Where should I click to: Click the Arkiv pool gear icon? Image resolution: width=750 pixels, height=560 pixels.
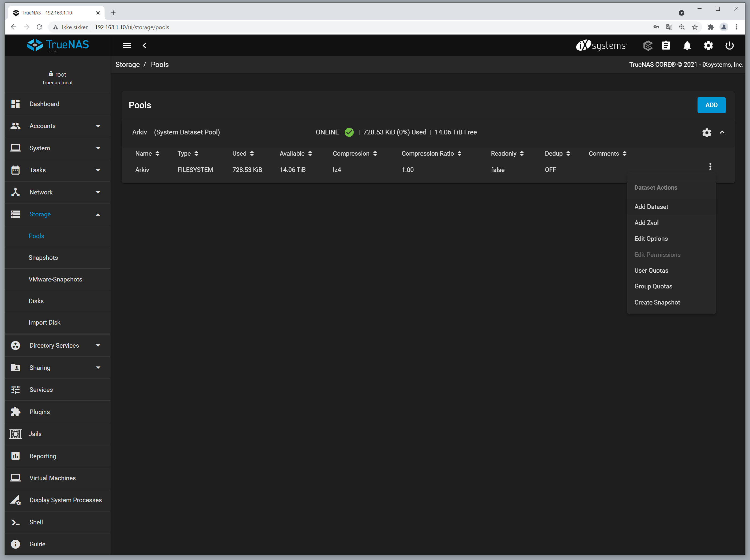pyautogui.click(x=707, y=133)
